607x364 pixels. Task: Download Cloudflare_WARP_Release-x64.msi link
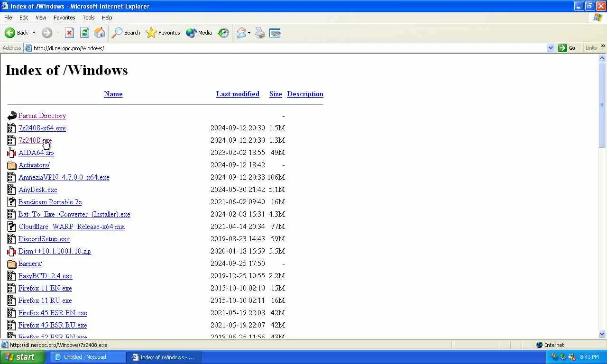(x=72, y=227)
